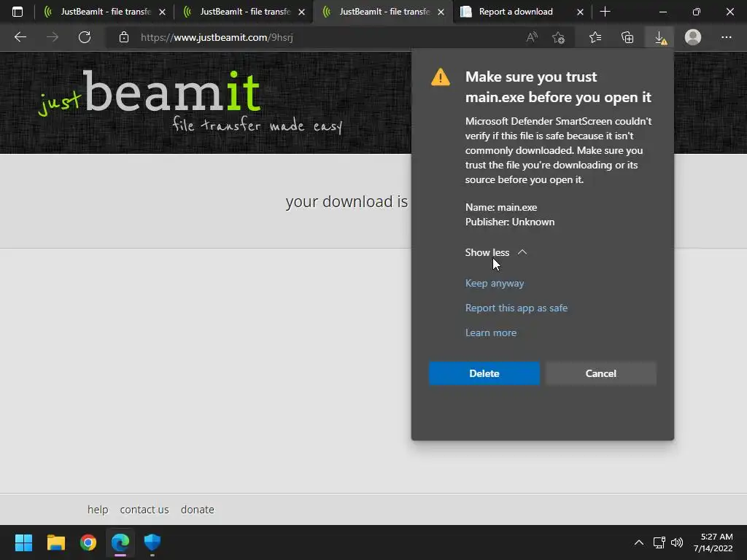Toggle the Downloads flyout button
Image resolution: width=747 pixels, height=560 pixels.
659,37
